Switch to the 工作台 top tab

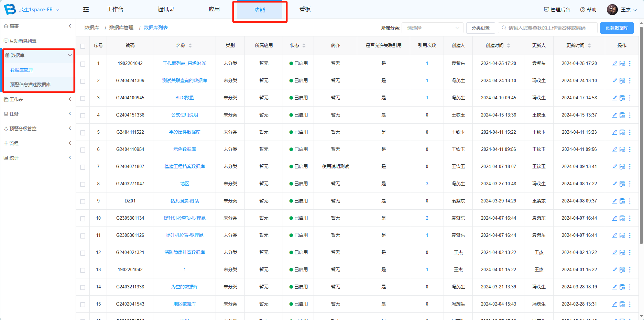point(115,9)
